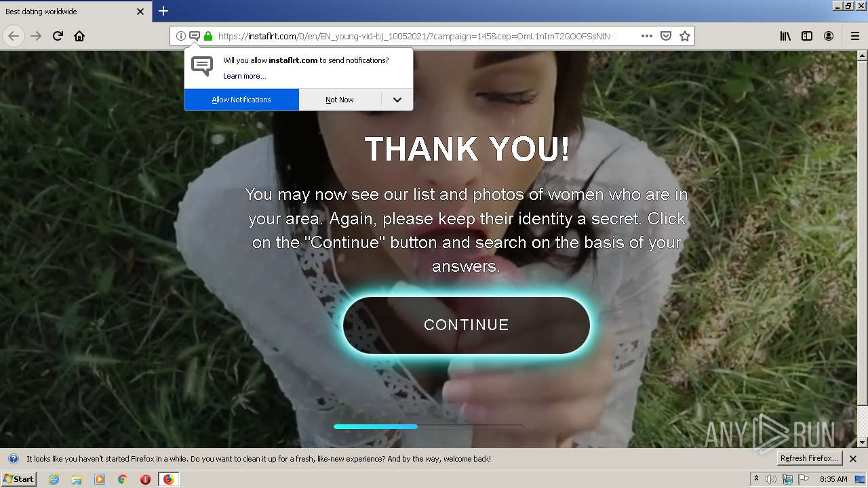Click the page progress bar
Image resolution: width=868 pixels, height=488 pixels.
click(x=427, y=426)
